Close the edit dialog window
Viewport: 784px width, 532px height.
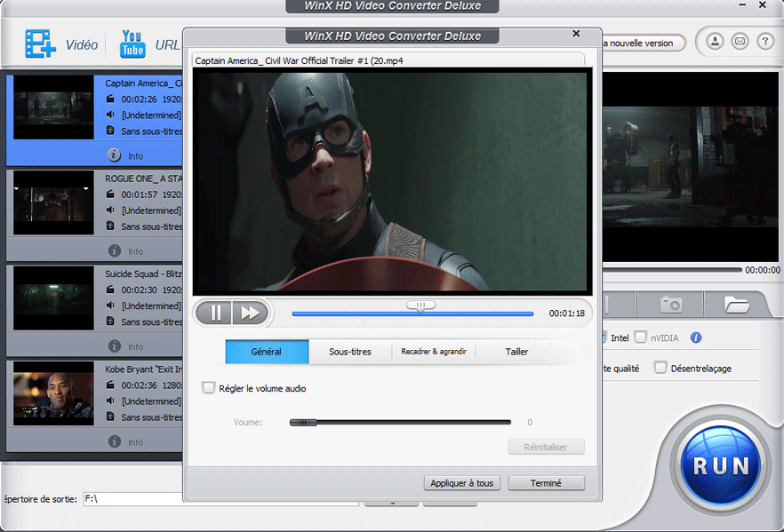click(x=576, y=34)
